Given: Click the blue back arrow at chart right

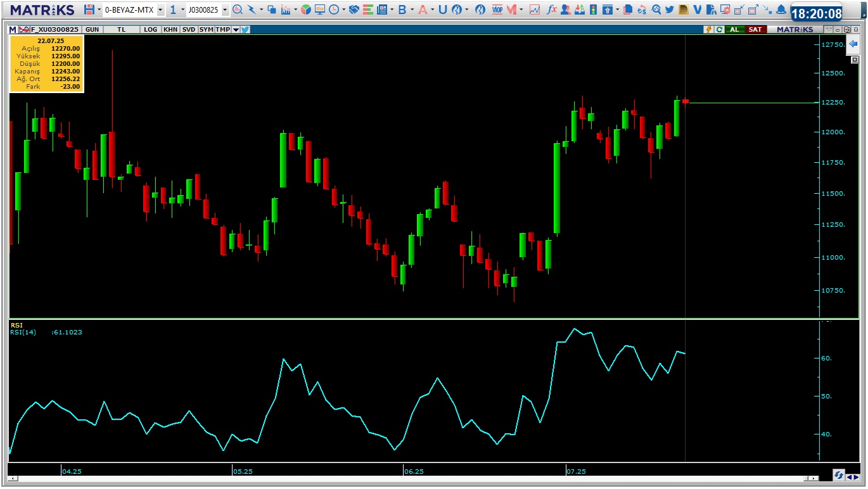Looking at the screenshot, I should (x=853, y=43).
